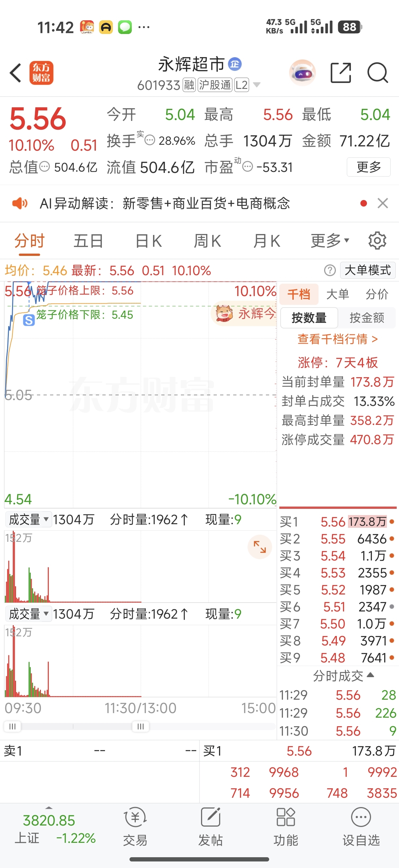This screenshot has width=399, height=868.
Task: Tap the 融 margin trading tag
Action: coord(189,85)
